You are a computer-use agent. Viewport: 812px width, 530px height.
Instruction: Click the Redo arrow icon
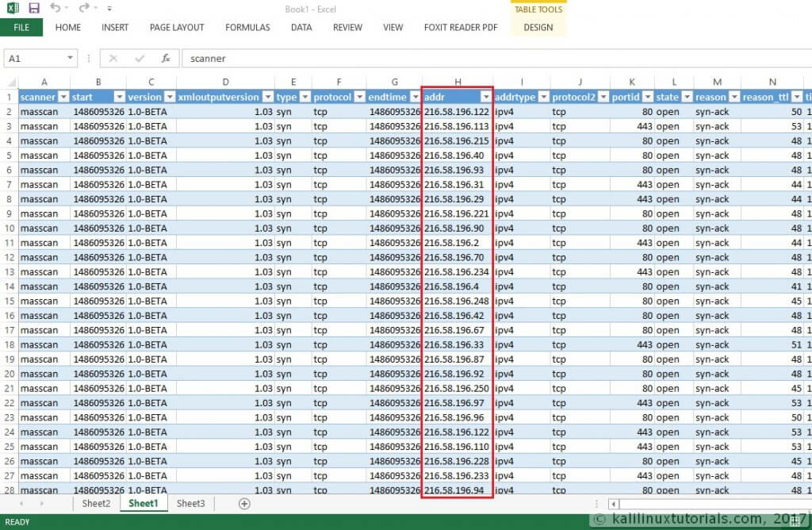(x=83, y=8)
